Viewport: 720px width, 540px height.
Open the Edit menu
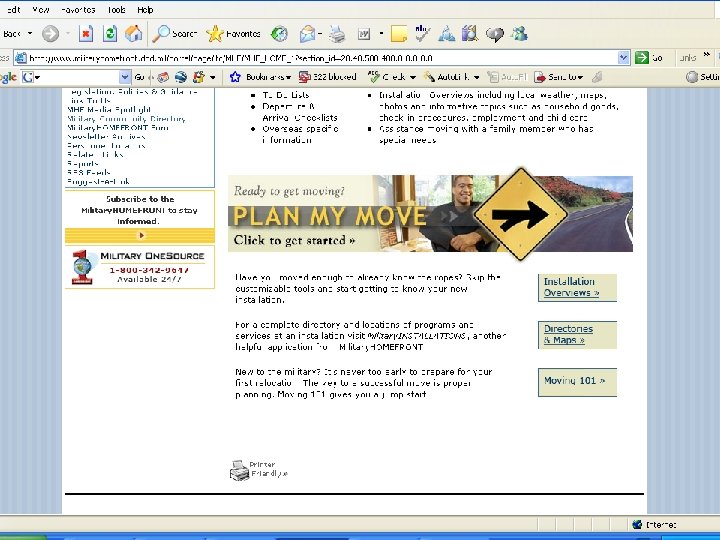[x=12, y=10]
